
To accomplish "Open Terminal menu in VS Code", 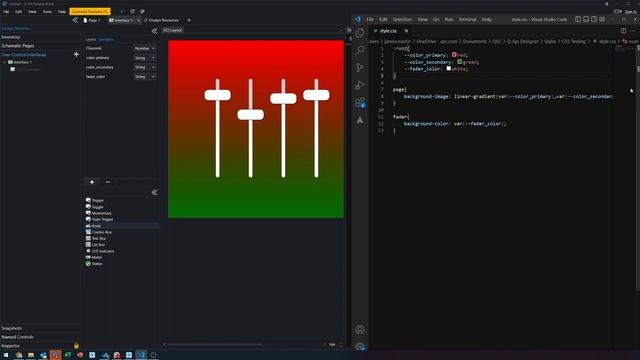I will (467, 20).
